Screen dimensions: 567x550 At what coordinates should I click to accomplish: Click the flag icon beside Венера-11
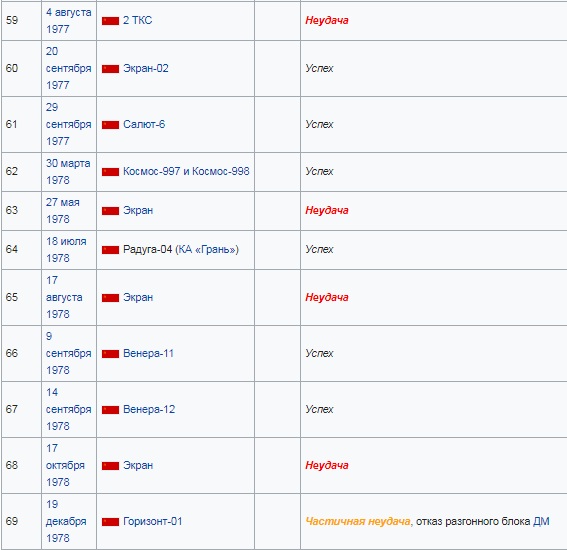coord(110,354)
